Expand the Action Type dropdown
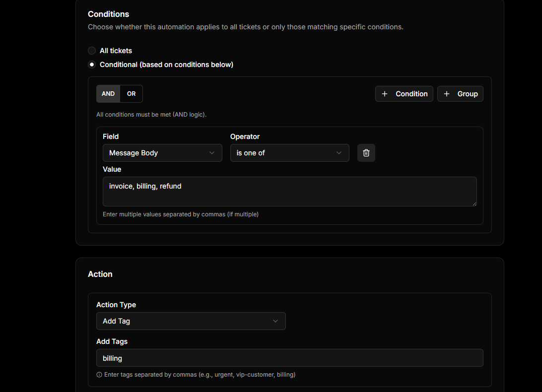 tap(191, 321)
